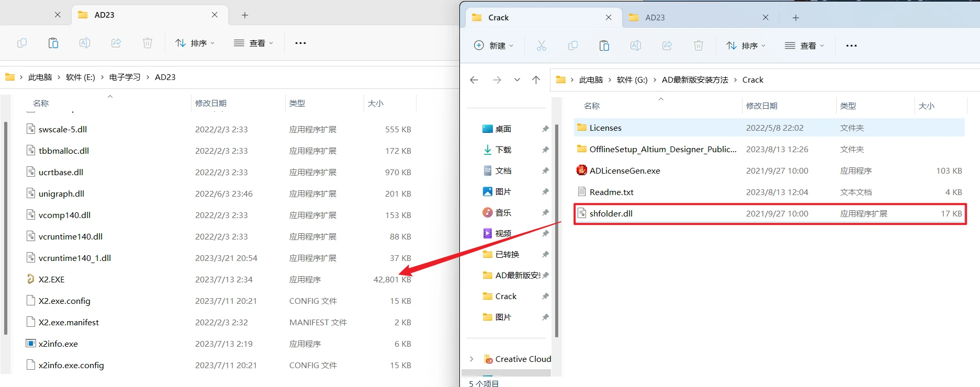Expand the Creative Cloud tree item
980x387 pixels.
[471, 359]
